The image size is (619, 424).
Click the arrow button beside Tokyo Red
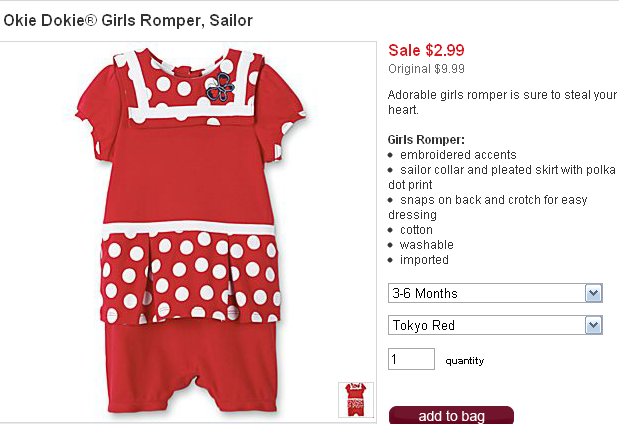(593, 325)
